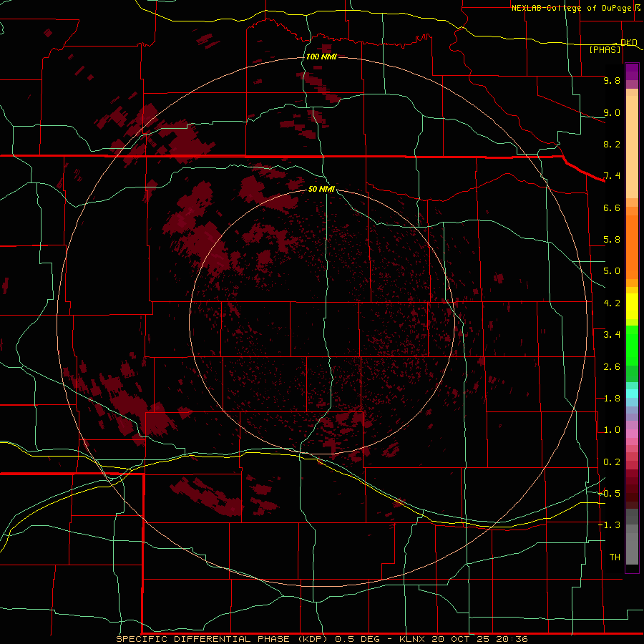Click the [PHAS] unit label

point(605,49)
